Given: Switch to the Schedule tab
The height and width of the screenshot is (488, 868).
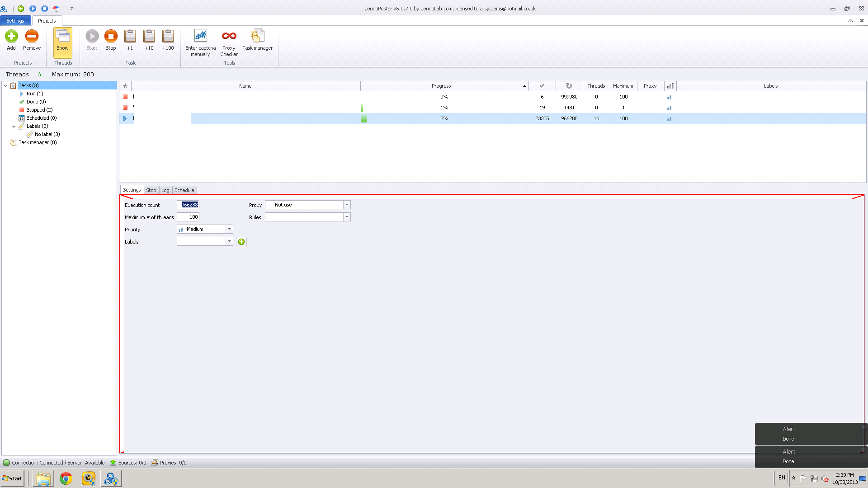Looking at the screenshot, I should [x=184, y=190].
